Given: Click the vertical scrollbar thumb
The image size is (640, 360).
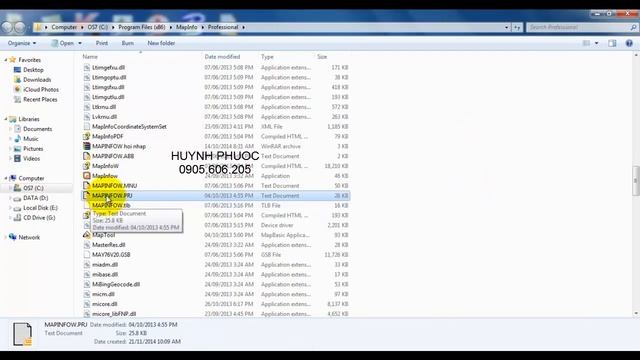Looking at the screenshot, I should [636, 180].
